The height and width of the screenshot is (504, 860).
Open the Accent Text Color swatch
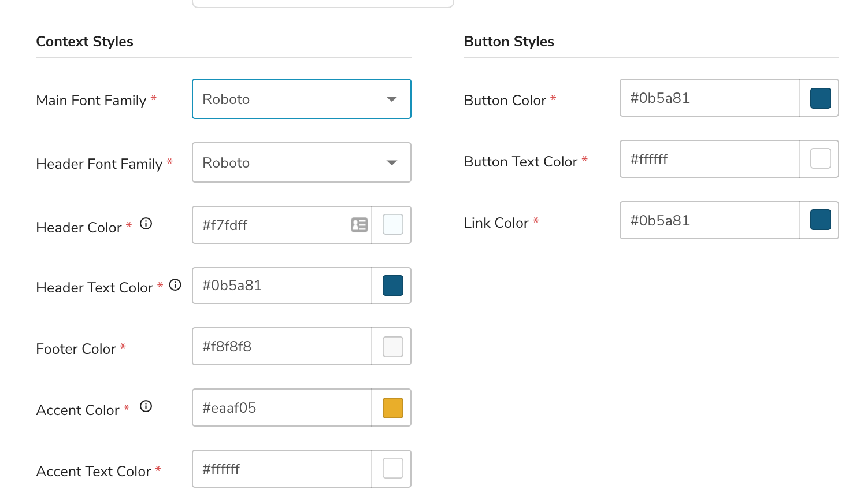(393, 468)
